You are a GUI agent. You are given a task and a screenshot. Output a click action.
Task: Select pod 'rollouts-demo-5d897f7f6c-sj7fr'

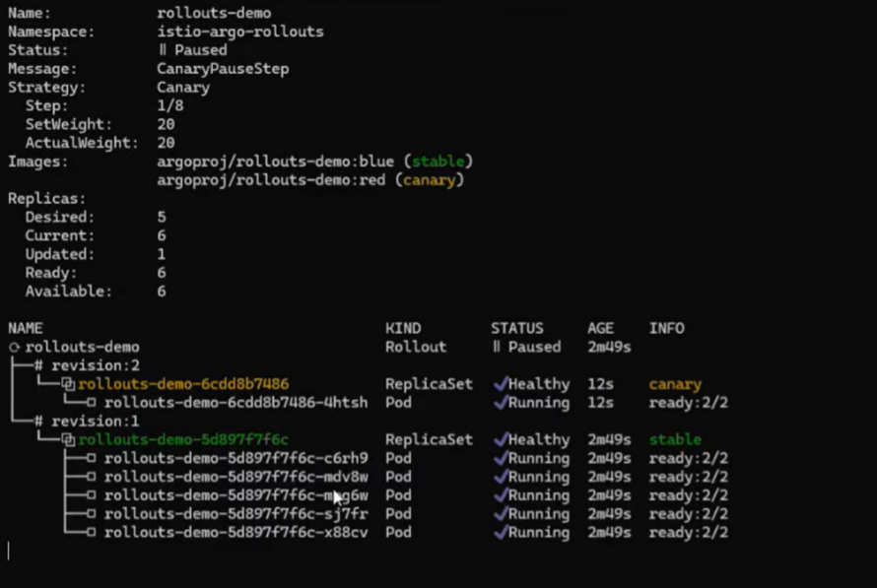pyautogui.click(x=236, y=514)
